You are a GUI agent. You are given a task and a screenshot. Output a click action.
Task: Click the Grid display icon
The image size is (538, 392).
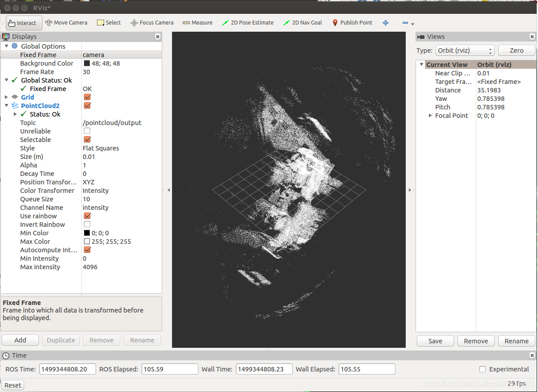(15, 97)
